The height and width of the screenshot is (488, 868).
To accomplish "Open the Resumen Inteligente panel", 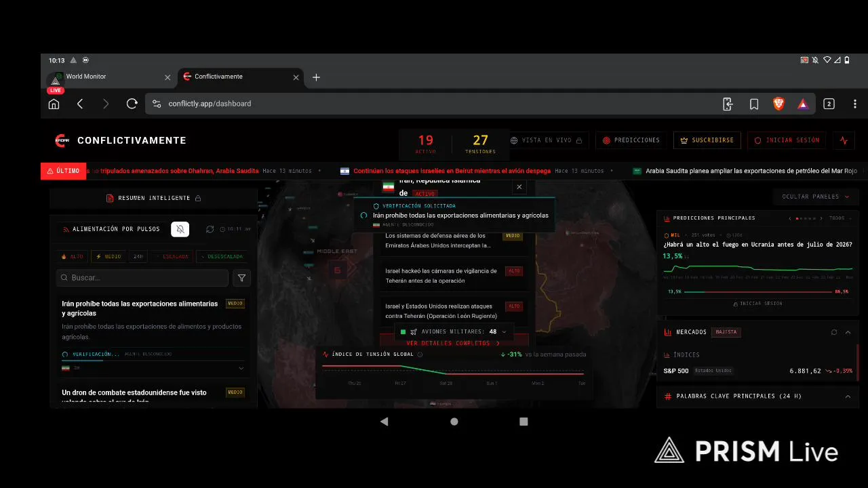I will tap(153, 198).
